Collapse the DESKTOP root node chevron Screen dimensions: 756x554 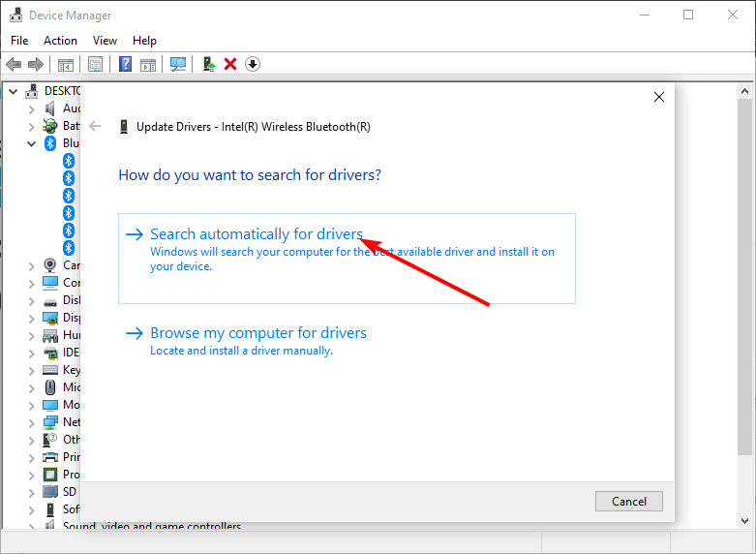pos(14,91)
